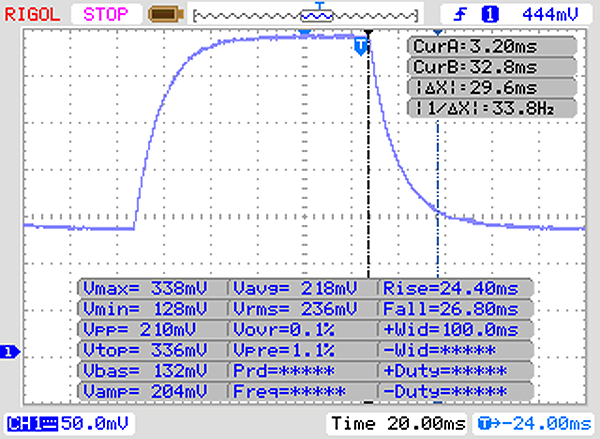This screenshot has height=439, width=600.
Task: Click the battery icon in the top bar
Action: 166,15
